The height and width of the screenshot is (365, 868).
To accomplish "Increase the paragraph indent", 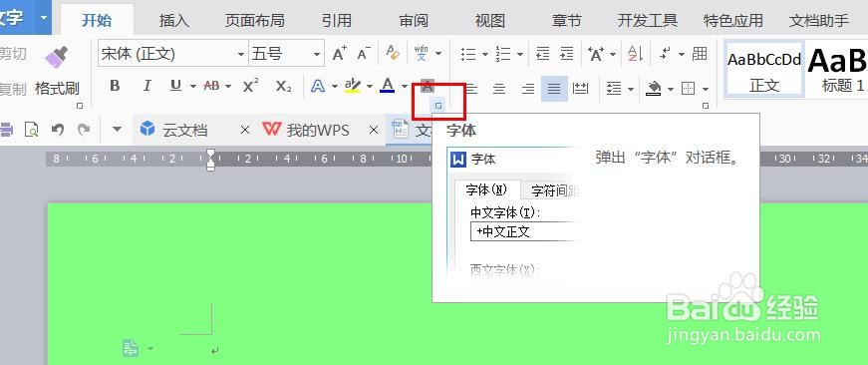I will 567,54.
